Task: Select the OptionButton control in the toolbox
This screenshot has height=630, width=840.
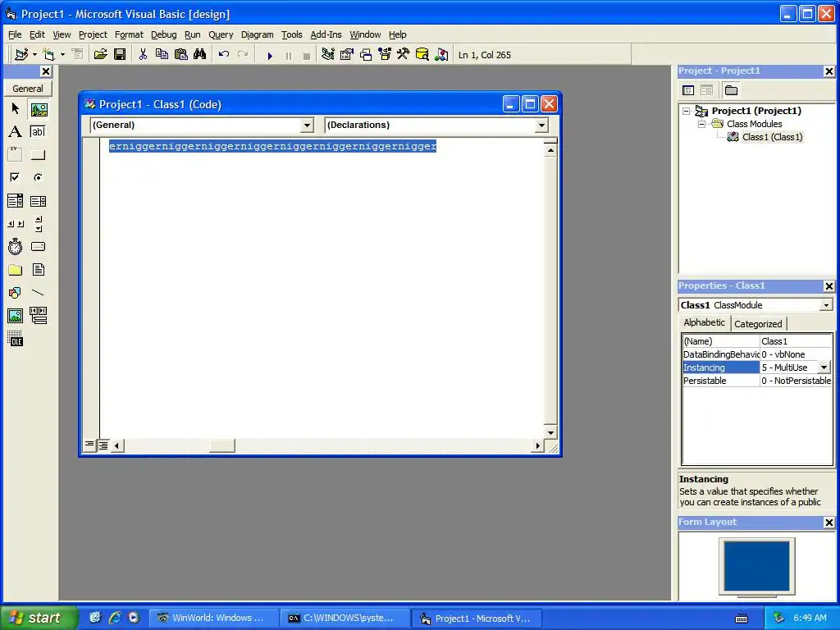Action: pos(38,177)
